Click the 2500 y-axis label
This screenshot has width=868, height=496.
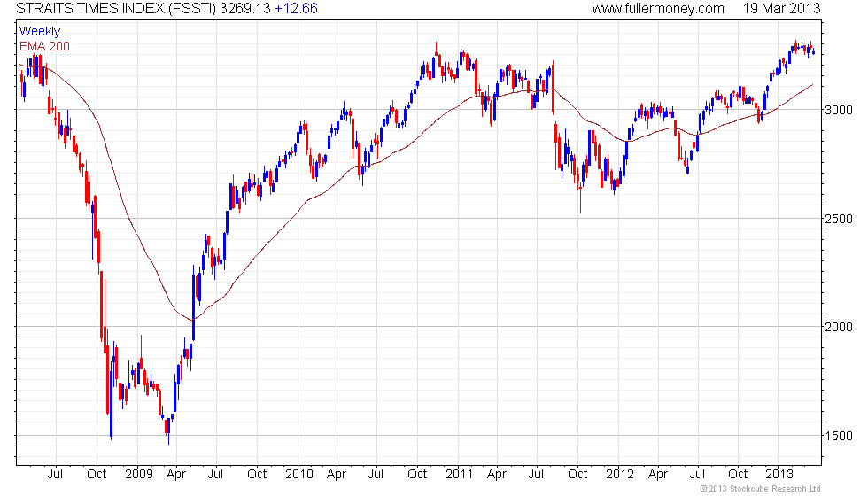coord(839,219)
